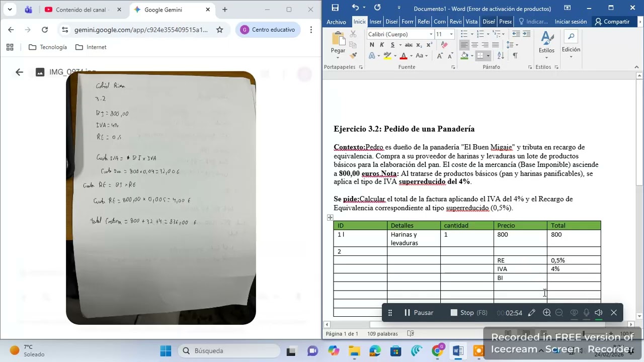Screen dimensions: 644x362
Task: Reload the Gemini page
Action: pyautogui.click(x=45, y=30)
